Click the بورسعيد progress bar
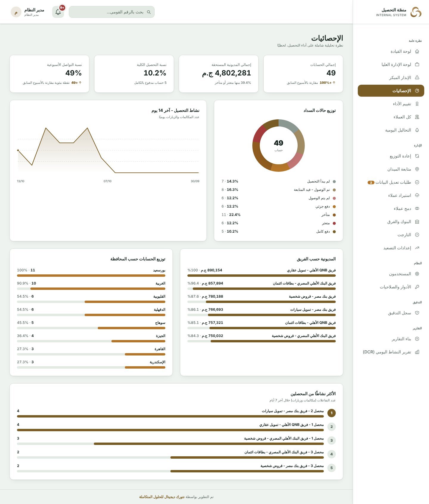Image resolution: width=429 pixels, height=504 pixels. click(x=91, y=276)
